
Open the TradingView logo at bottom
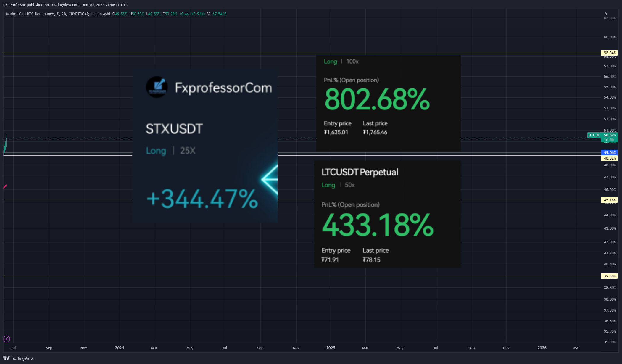(x=18, y=358)
